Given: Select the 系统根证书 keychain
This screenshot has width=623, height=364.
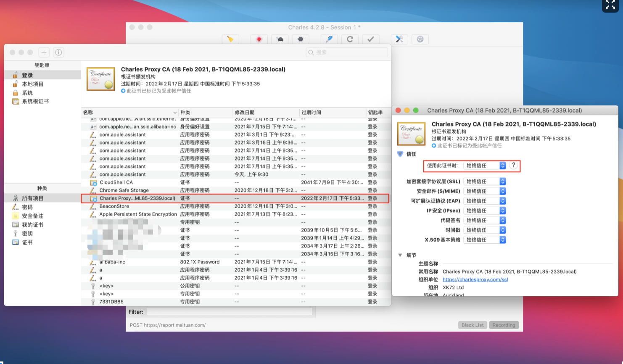Looking at the screenshot, I should (42, 101).
